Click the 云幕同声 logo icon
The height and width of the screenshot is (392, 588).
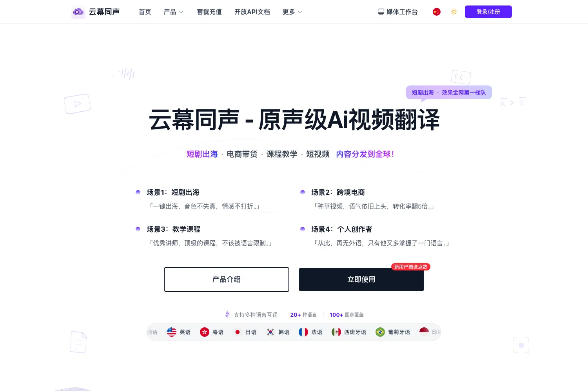pos(78,12)
